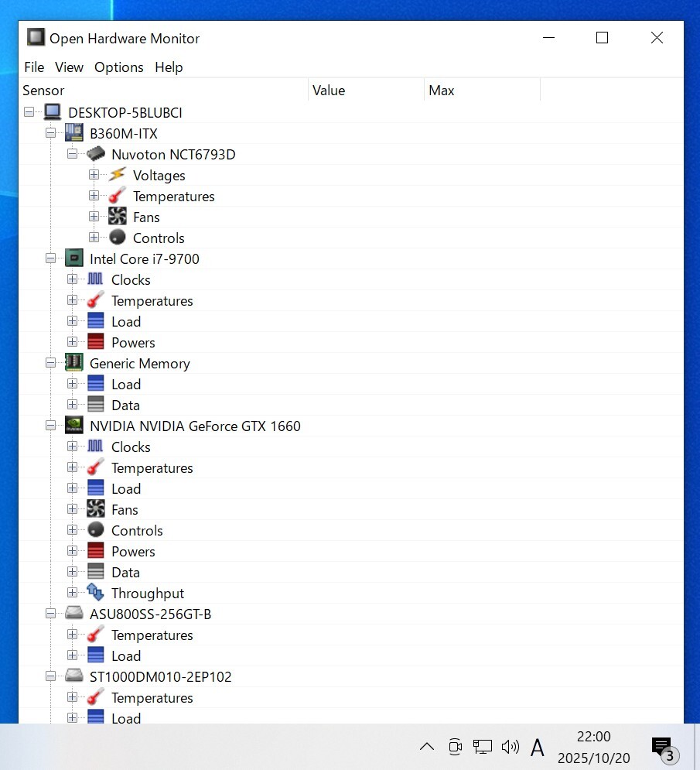Collapse the DESKTOP-5BLUBCI root node
Screen dimensions: 700x770
29,112
